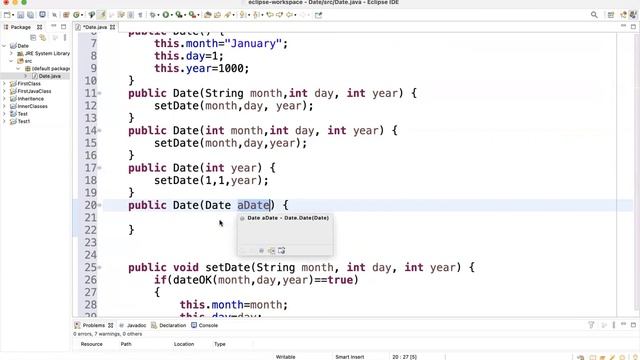Click the Search magnifier icon in toolbar
The image size is (640, 360).
[x=594, y=15]
